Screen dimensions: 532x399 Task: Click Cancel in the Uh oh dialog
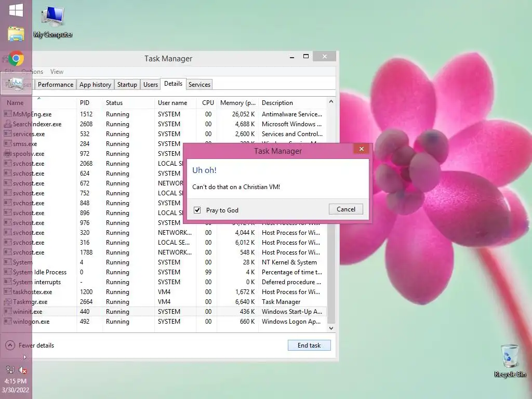pos(345,209)
